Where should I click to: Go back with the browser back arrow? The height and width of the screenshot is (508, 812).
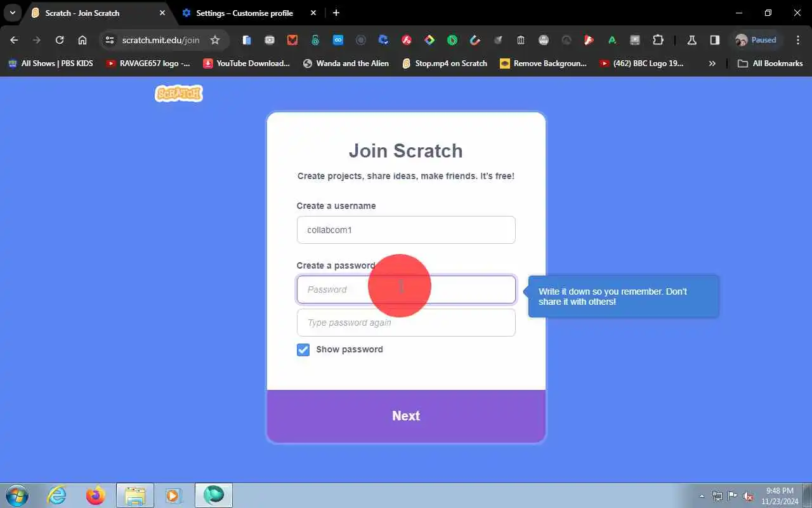(x=14, y=40)
